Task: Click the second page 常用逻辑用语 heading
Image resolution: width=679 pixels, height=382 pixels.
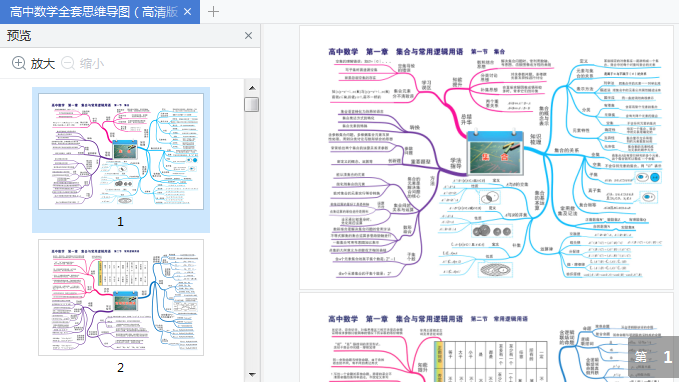Action: coord(511,319)
